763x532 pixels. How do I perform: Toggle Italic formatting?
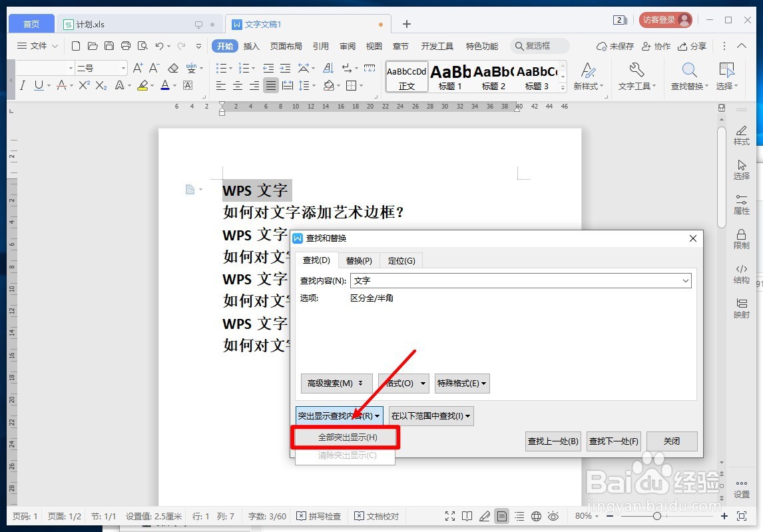click(23, 86)
